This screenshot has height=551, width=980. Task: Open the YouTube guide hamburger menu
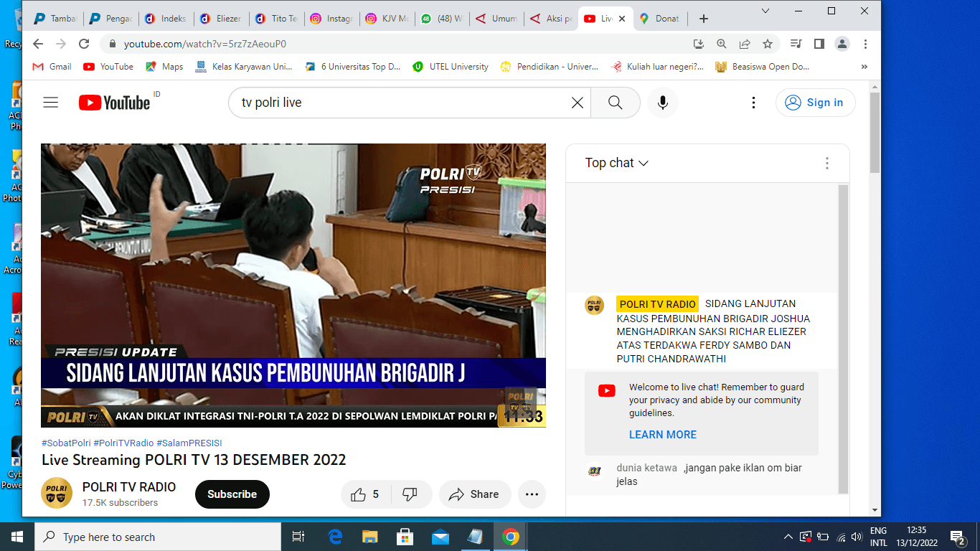click(x=50, y=103)
